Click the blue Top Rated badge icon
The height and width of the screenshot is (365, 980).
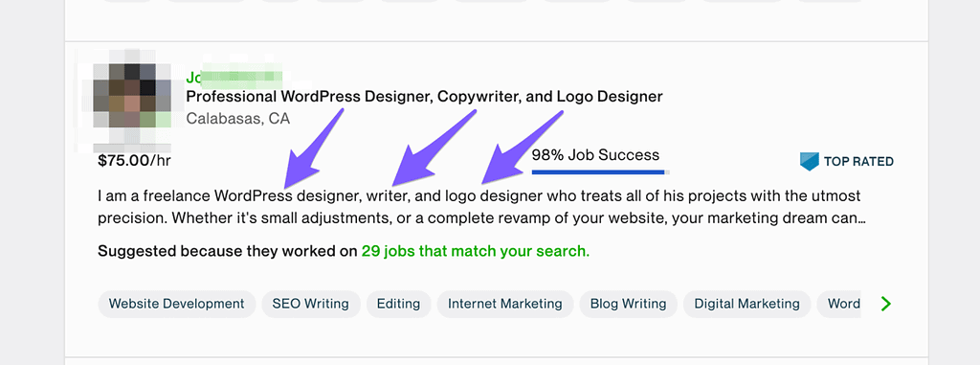pyautogui.click(x=810, y=162)
